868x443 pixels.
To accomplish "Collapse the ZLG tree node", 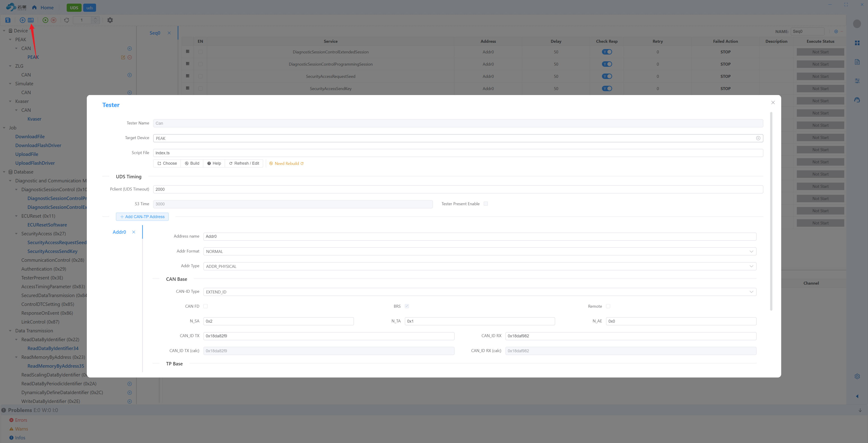I will (10, 66).
